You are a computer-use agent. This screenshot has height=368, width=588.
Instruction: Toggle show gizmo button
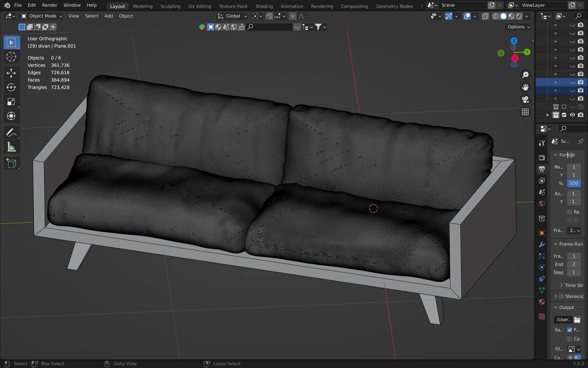(x=449, y=16)
